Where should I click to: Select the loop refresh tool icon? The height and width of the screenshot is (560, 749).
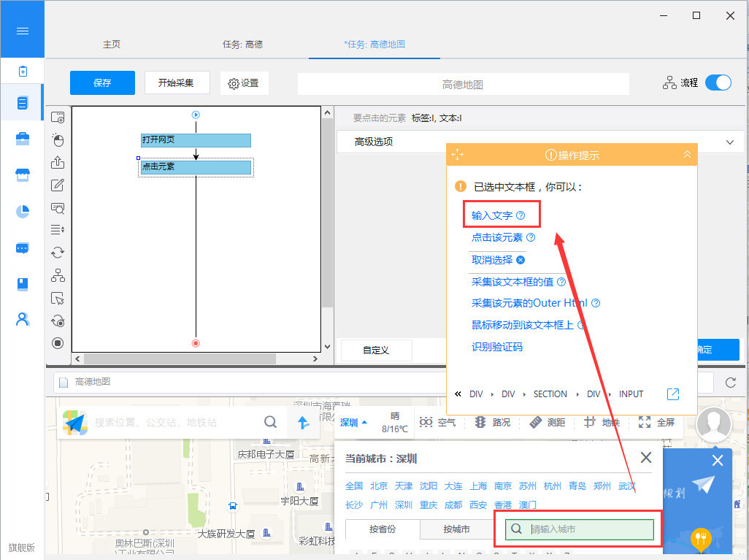point(58,253)
